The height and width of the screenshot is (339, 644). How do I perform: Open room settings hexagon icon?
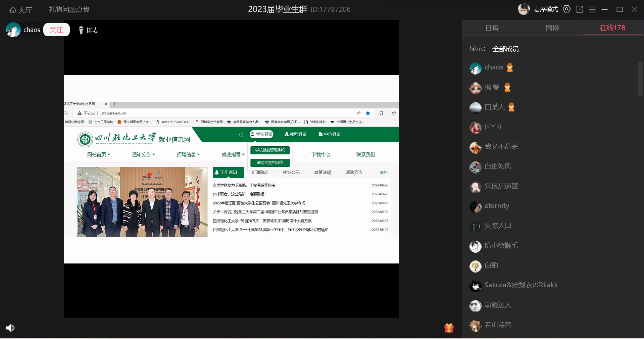(566, 9)
